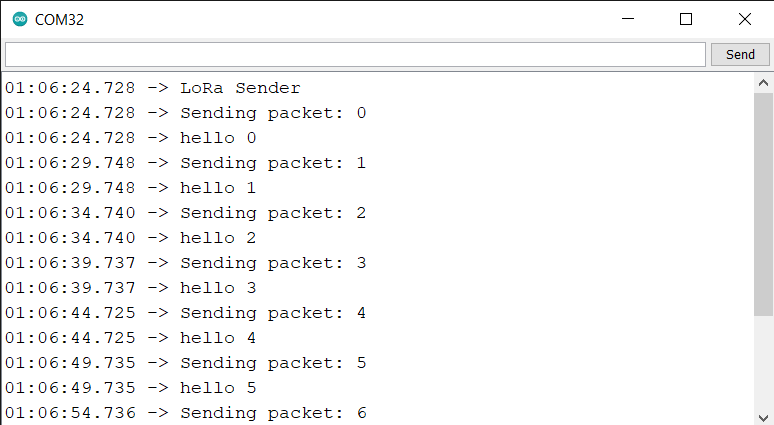Image resolution: width=774 pixels, height=425 pixels.
Task: Click the "hello 5" log line
Action: [x=218, y=388]
